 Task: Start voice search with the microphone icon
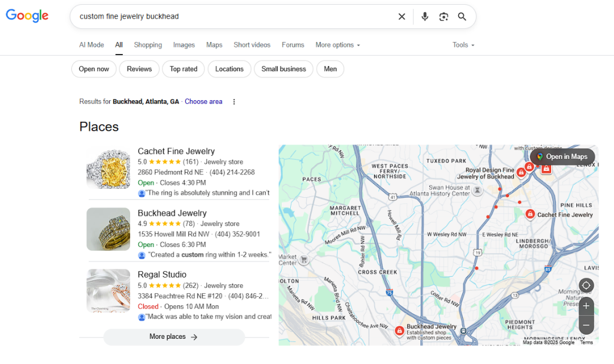(425, 16)
